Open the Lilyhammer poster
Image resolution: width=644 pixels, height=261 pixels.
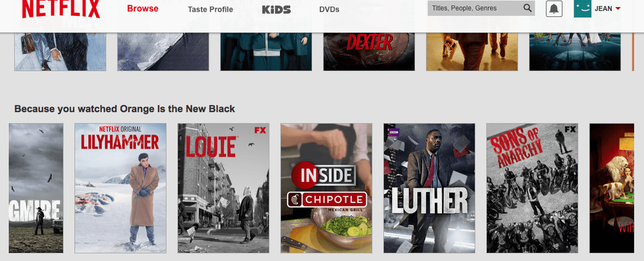[121, 188]
